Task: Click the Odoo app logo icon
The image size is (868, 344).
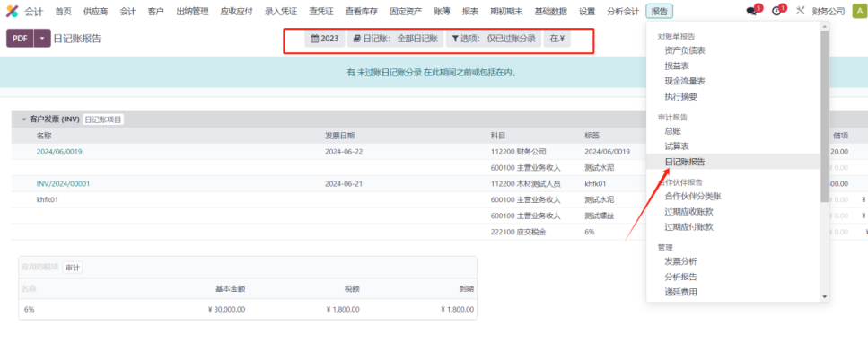Action: [x=12, y=11]
